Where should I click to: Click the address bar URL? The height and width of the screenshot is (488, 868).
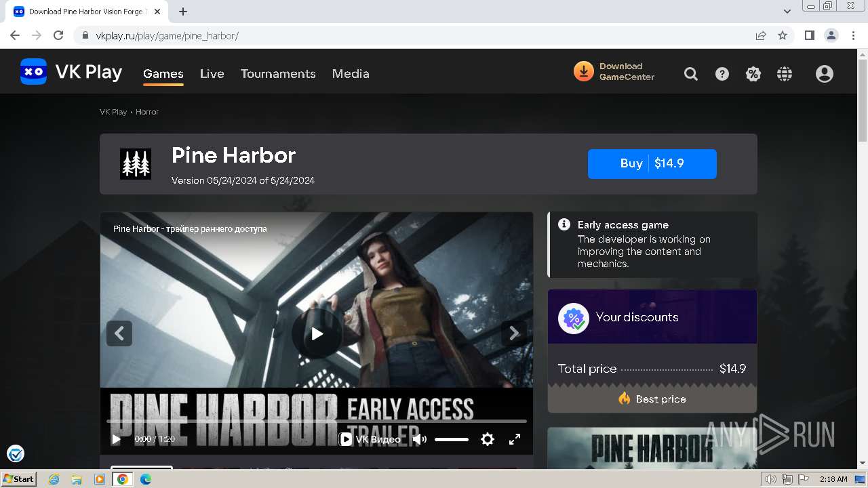point(167,36)
